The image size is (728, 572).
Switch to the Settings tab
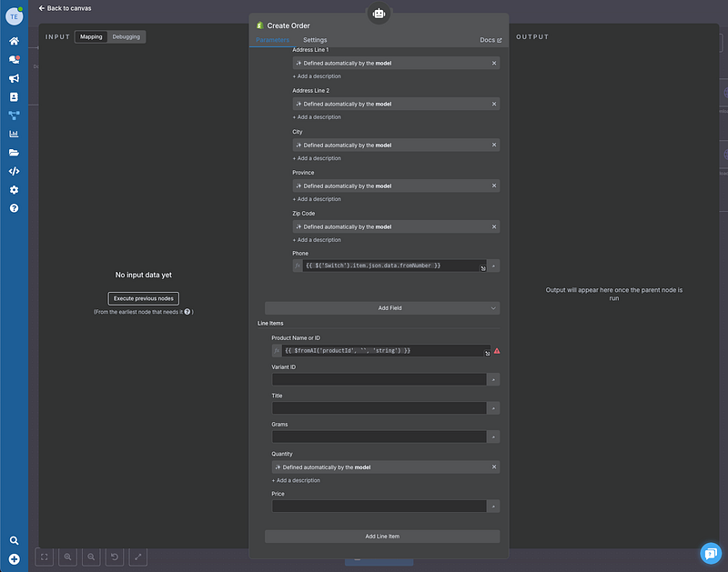coord(315,40)
